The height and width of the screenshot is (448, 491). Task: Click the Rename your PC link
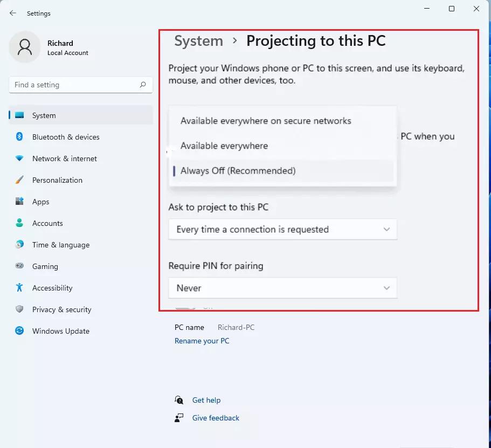pos(202,341)
